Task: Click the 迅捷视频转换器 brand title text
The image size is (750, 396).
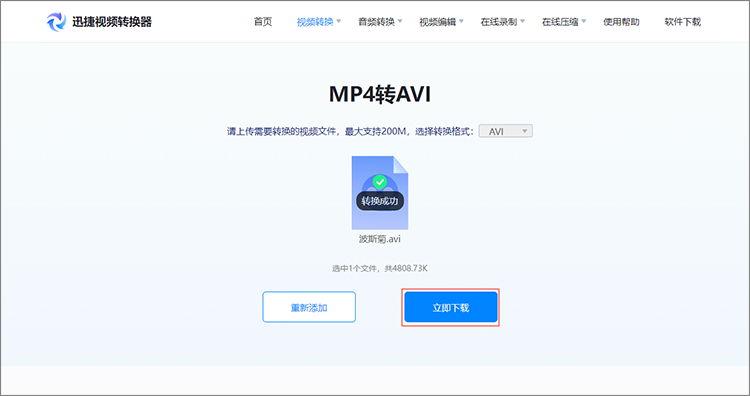Action: [x=112, y=22]
